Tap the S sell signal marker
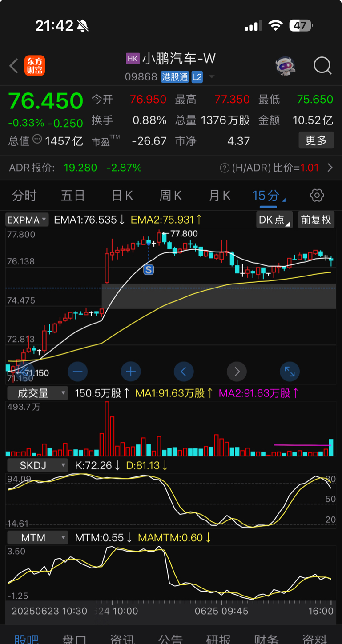 point(148,269)
